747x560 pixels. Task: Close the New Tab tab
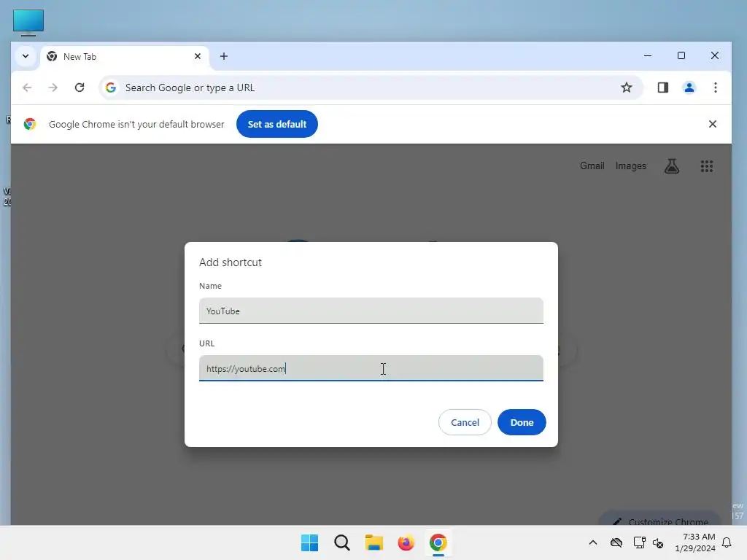click(x=198, y=56)
